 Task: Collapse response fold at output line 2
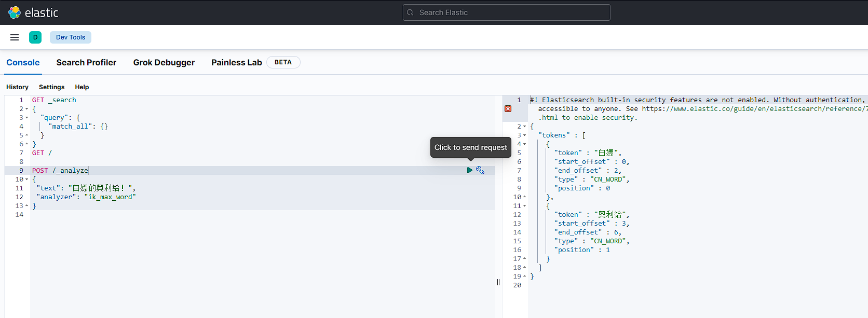pos(525,127)
